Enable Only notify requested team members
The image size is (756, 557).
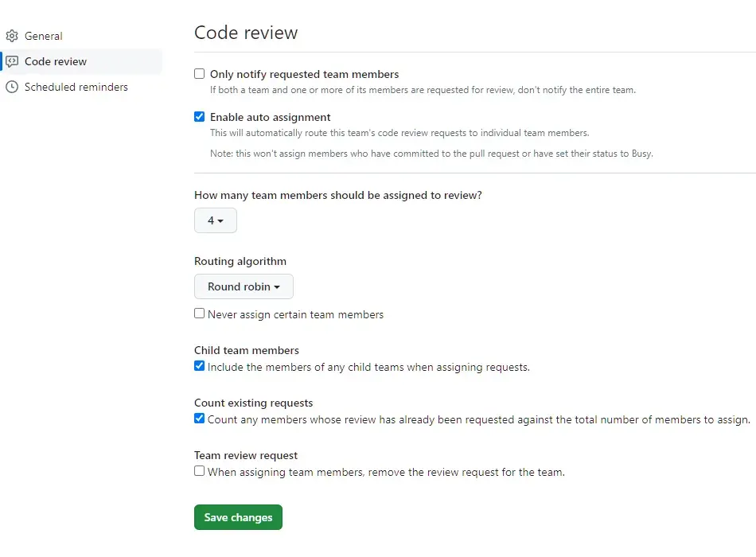tap(199, 74)
